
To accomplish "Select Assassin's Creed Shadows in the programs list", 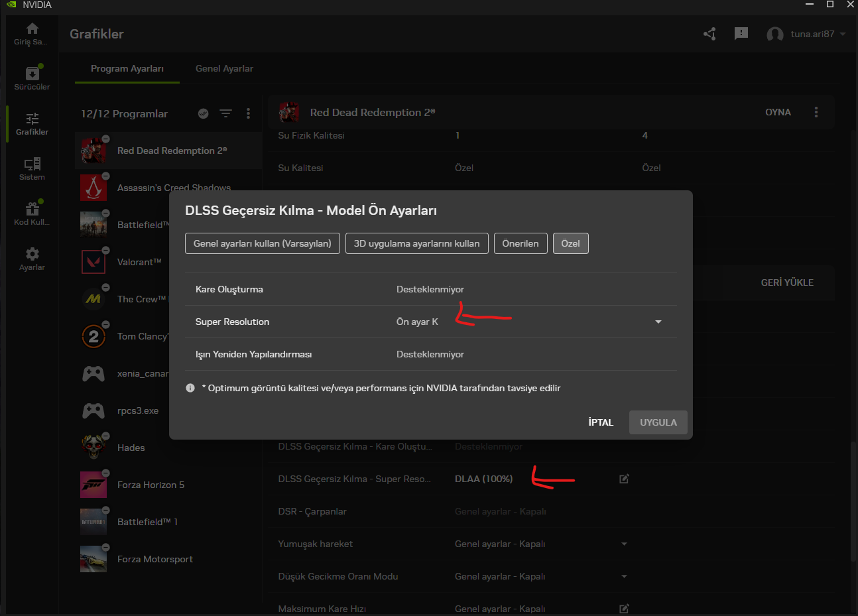I will (168, 188).
